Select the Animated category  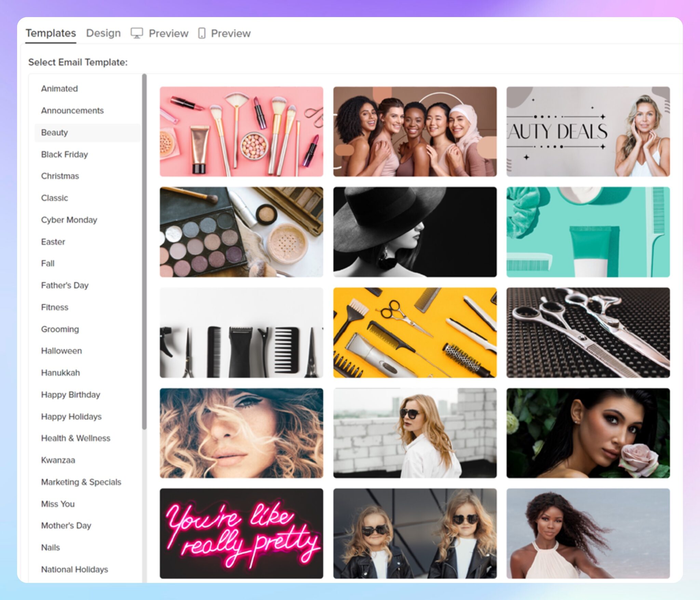(x=59, y=89)
